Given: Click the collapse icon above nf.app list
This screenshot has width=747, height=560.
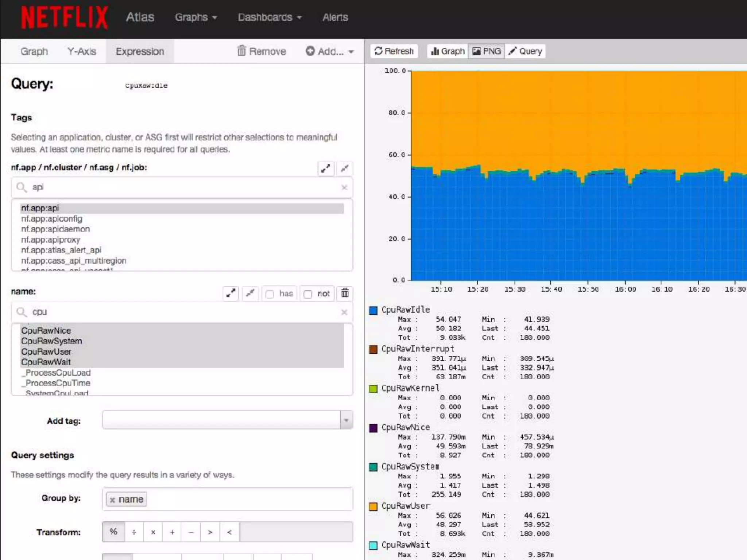Looking at the screenshot, I should click(344, 168).
